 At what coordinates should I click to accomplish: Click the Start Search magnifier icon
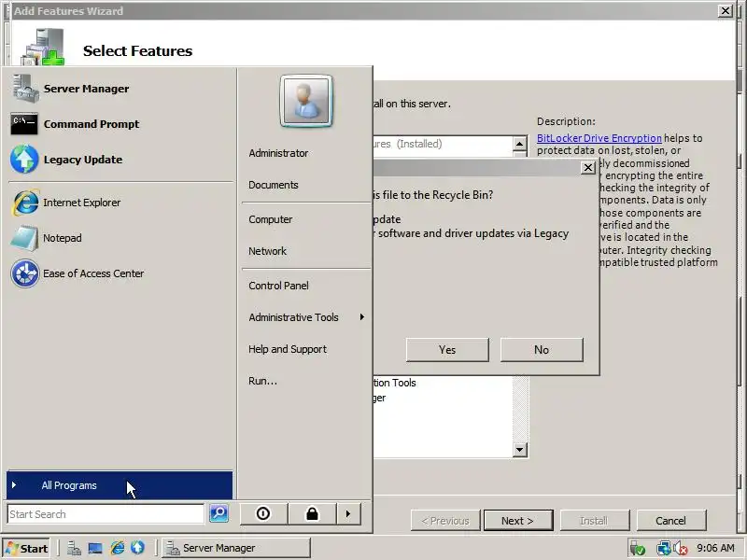coord(218,513)
